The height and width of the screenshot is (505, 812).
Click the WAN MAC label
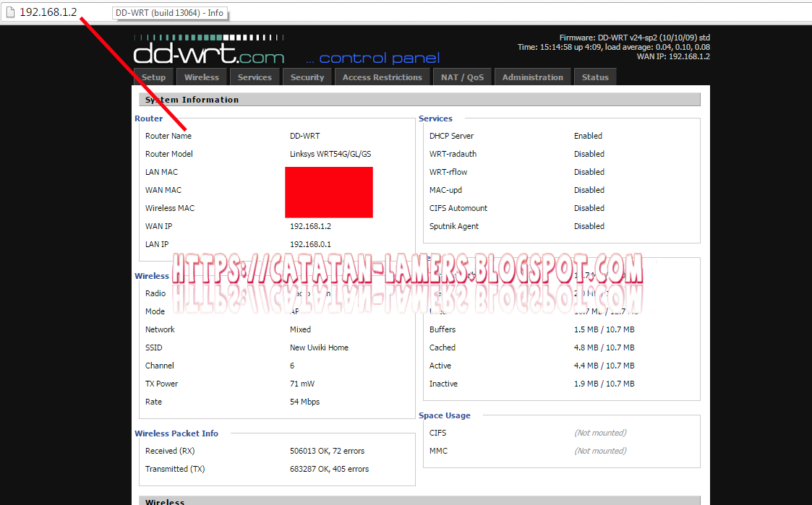(163, 191)
